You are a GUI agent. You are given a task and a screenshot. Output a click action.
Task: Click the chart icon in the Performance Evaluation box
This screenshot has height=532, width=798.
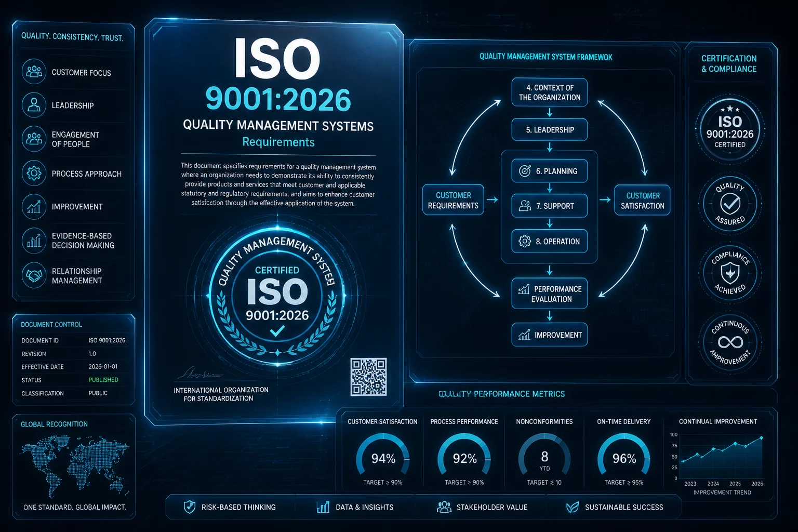point(524,289)
